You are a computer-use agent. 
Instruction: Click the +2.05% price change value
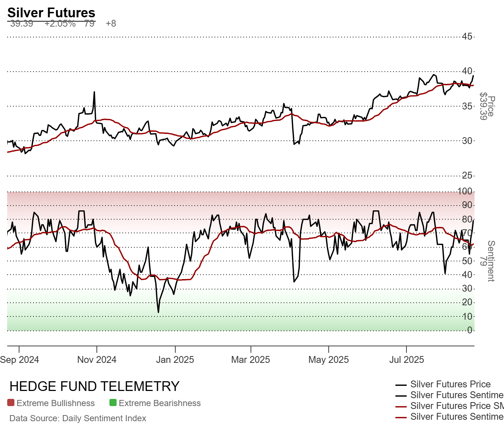pos(60,24)
